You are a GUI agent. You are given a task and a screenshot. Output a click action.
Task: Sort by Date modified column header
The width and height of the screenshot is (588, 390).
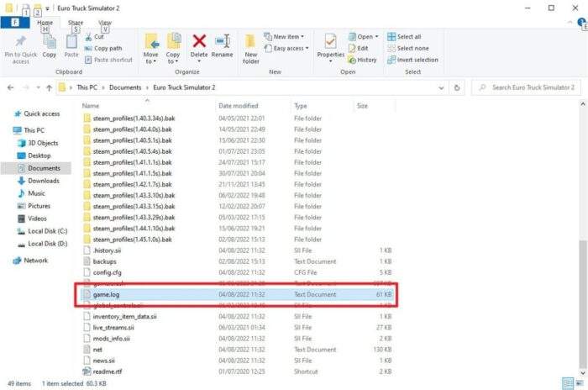238,106
